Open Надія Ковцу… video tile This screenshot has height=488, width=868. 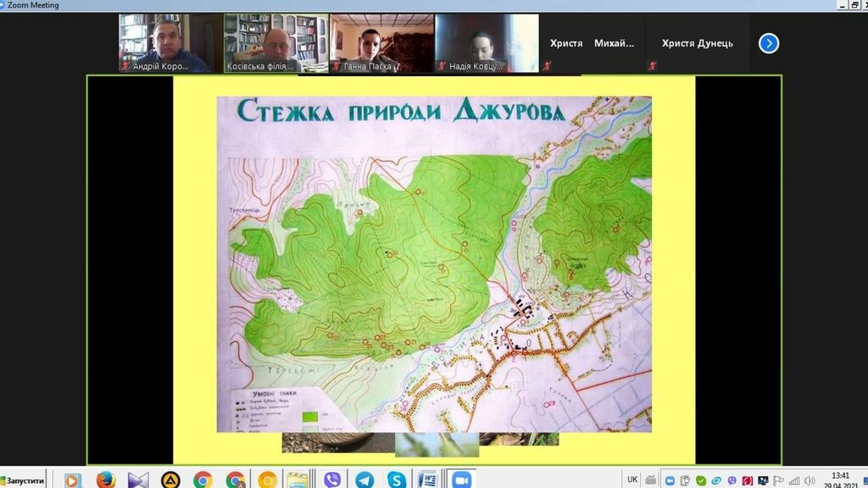click(486, 42)
